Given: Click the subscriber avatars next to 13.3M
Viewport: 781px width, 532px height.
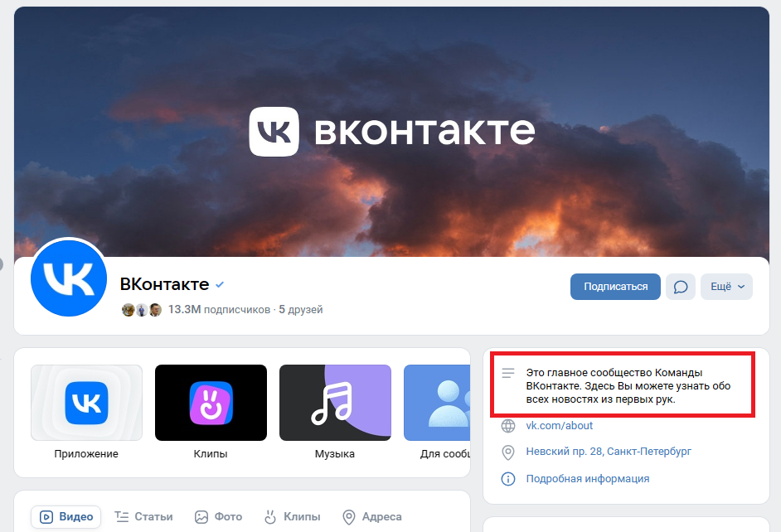Looking at the screenshot, I should 142,310.
